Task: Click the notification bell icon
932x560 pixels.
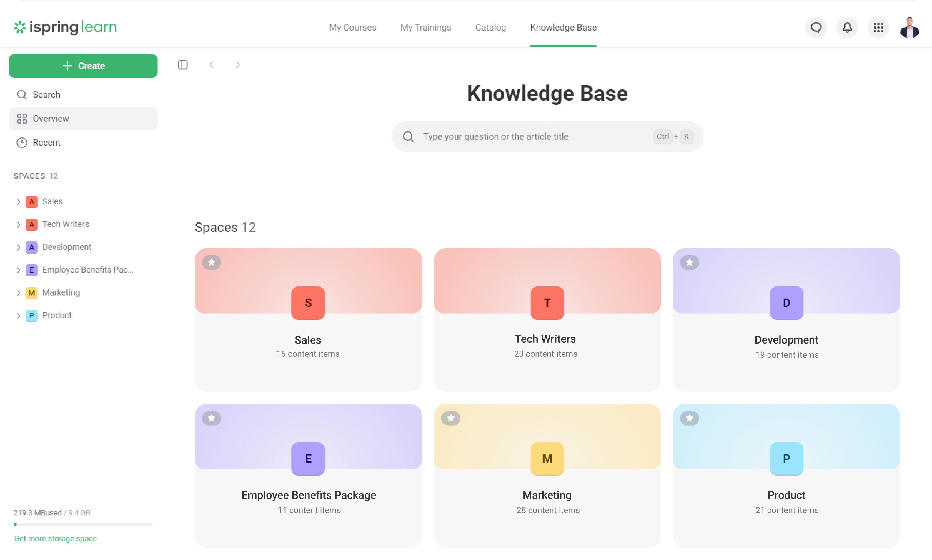Action: (847, 27)
